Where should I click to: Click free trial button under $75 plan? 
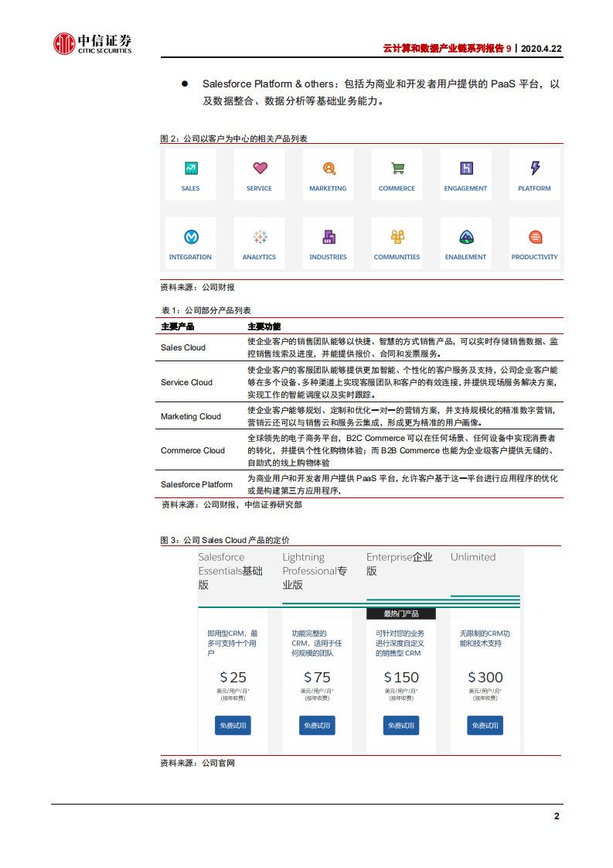[x=317, y=726]
